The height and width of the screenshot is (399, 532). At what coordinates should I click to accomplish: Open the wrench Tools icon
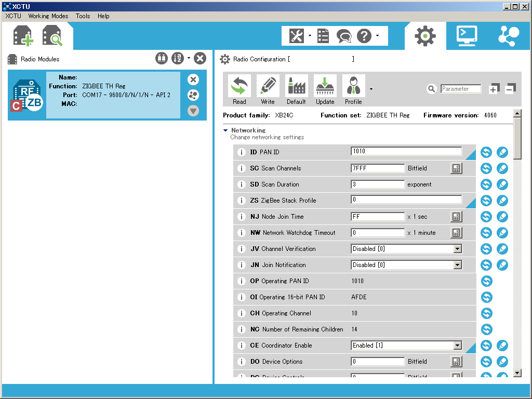(296, 36)
